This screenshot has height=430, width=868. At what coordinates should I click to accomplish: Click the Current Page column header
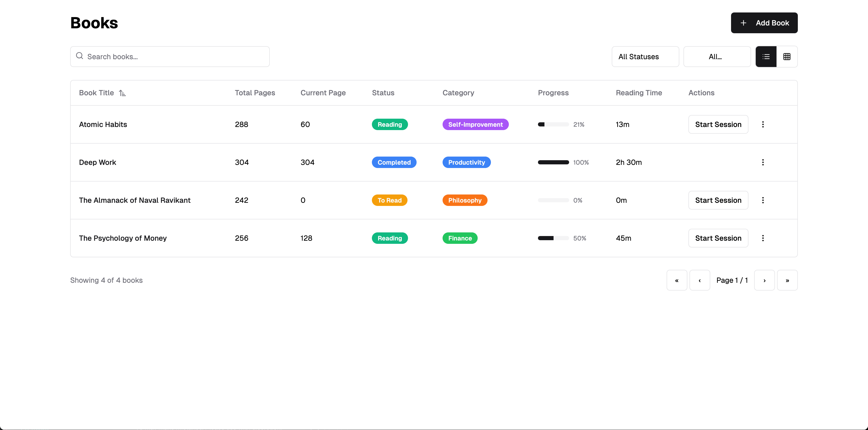coord(323,93)
